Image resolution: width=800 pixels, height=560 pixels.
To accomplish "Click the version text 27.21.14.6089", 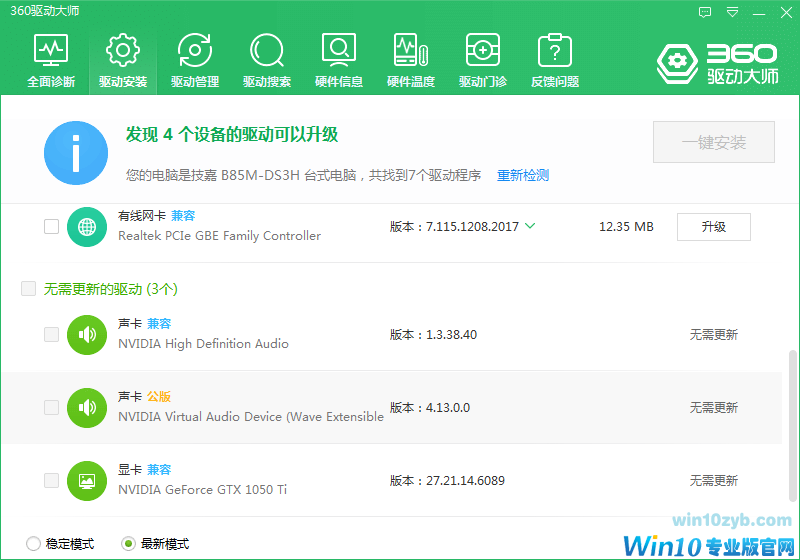I will [465, 480].
